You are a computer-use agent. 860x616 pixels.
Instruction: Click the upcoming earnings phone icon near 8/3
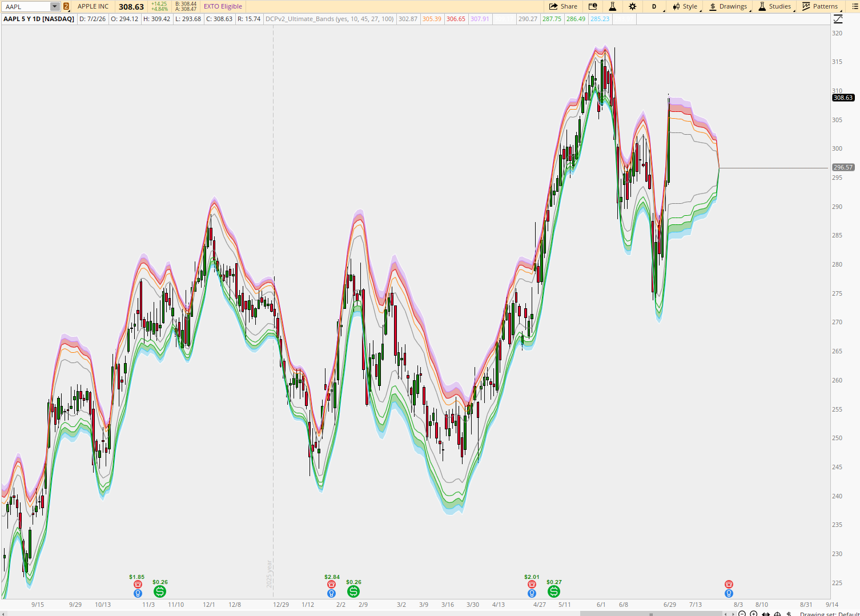point(729,584)
